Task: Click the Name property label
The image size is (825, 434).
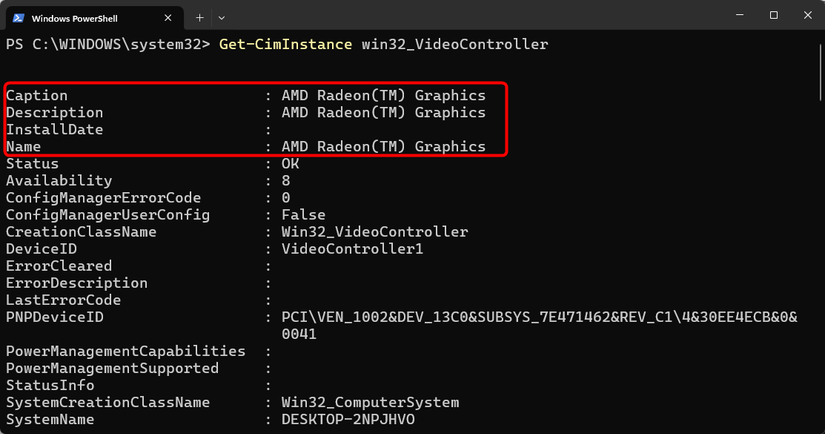Action: [23, 146]
